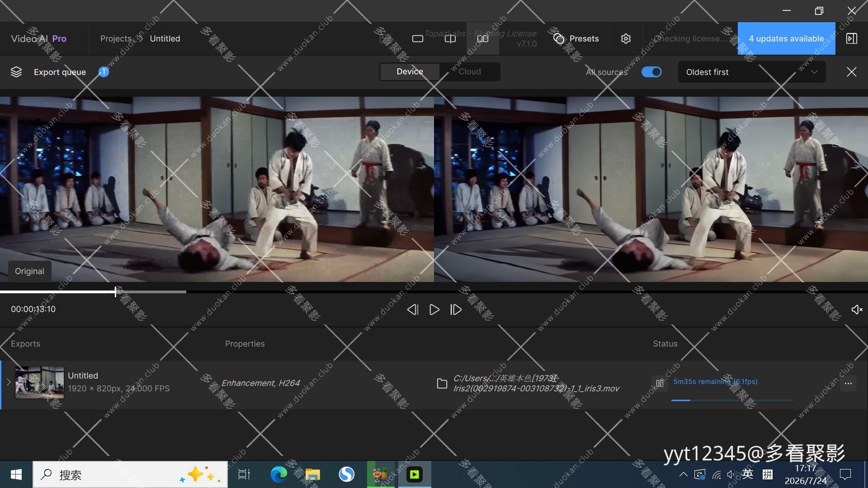Open the Topaz Video AI taskbar icon
Image resolution: width=868 pixels, height=488 pixels.
[x=415, y=474]
